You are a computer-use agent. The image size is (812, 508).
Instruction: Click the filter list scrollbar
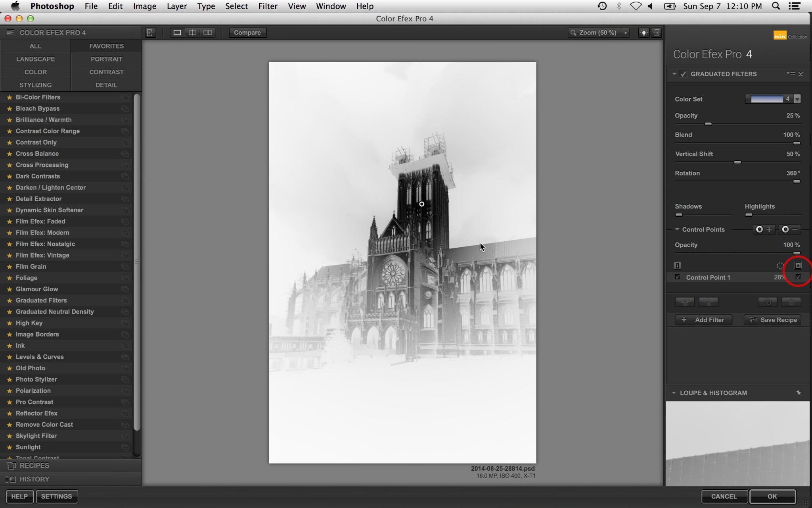click(x=137, y=262)
